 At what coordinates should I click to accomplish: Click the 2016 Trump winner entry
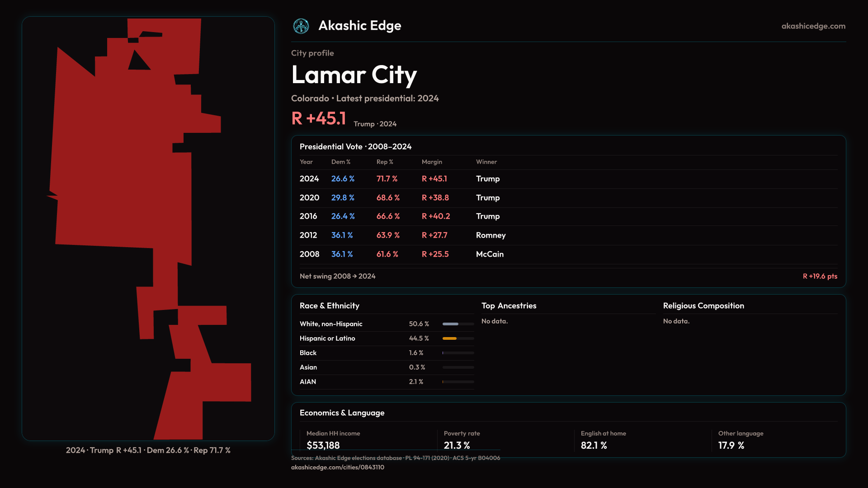click(x=487, y=216)
